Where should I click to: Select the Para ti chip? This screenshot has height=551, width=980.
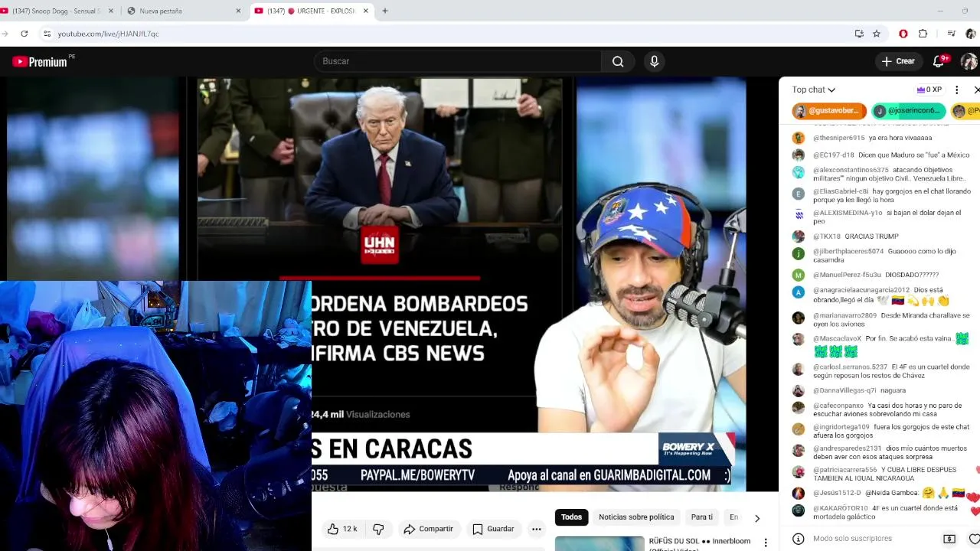pyautogui.click(x=701, y=517)
